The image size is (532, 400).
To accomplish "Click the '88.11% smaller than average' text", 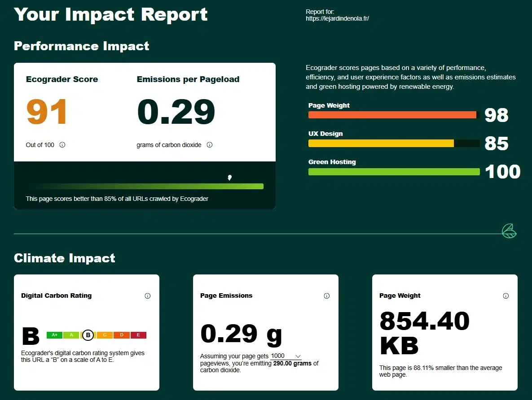I will click(440, 371).
